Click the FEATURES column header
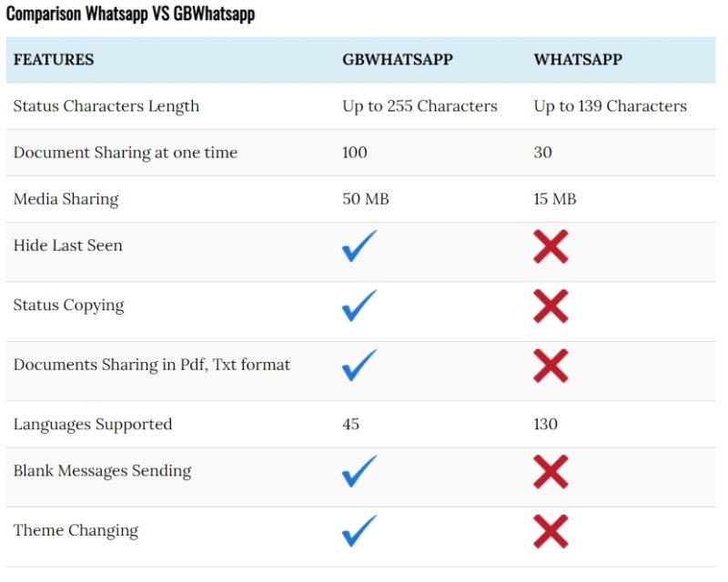This screenshot has width=728, height=582. pyautogui.click(x=54, y=60)
